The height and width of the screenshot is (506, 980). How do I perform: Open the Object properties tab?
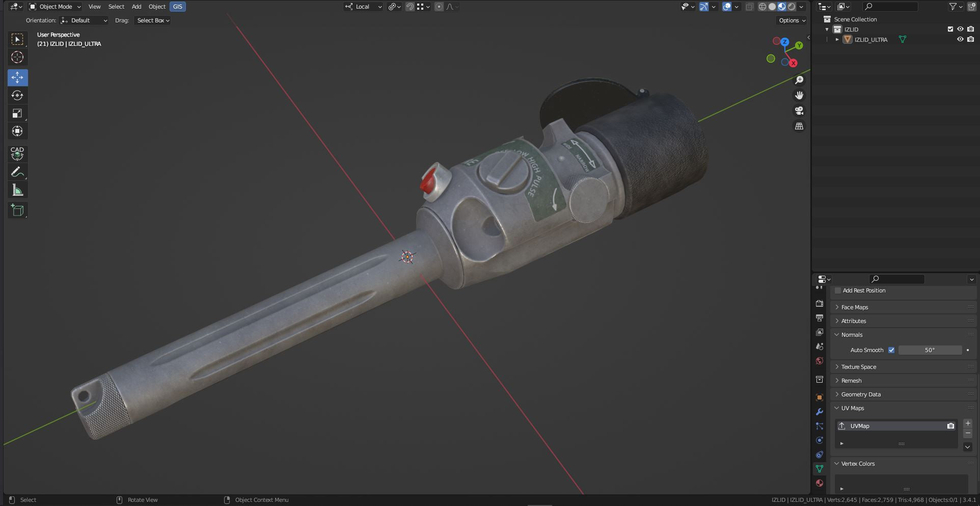point(820,397)
